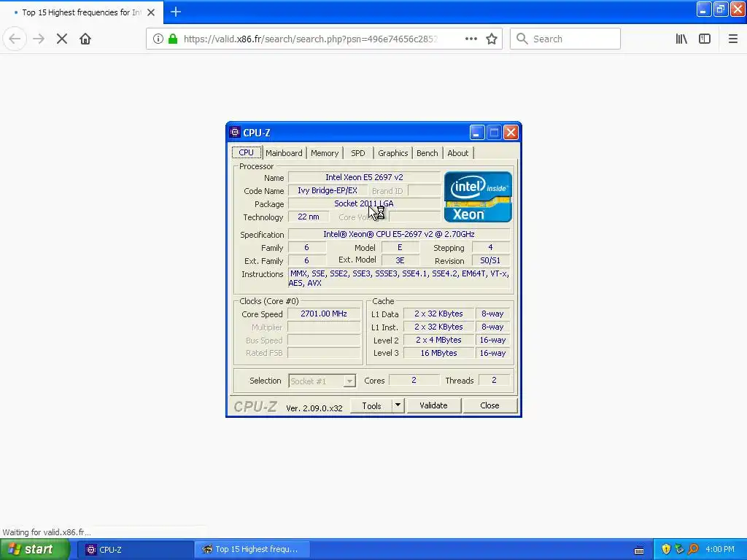
Task: Switch to the Mainboard tab
Action: [x=284, y=153]
